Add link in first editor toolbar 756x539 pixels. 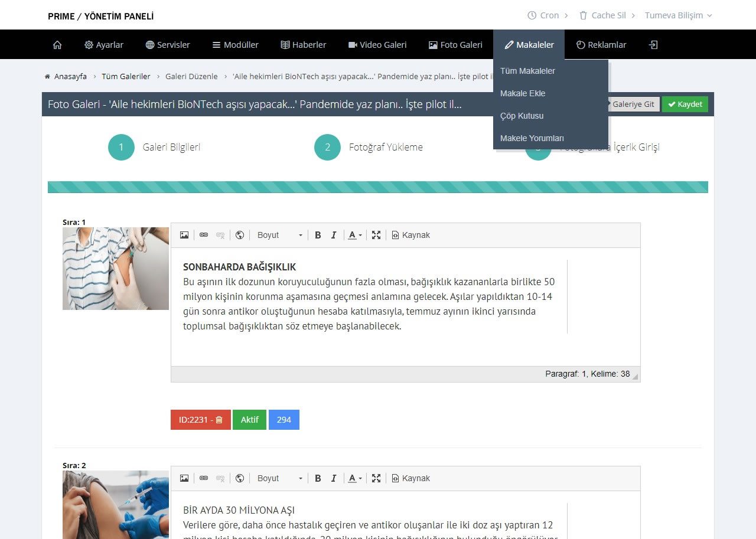(204, 235)
